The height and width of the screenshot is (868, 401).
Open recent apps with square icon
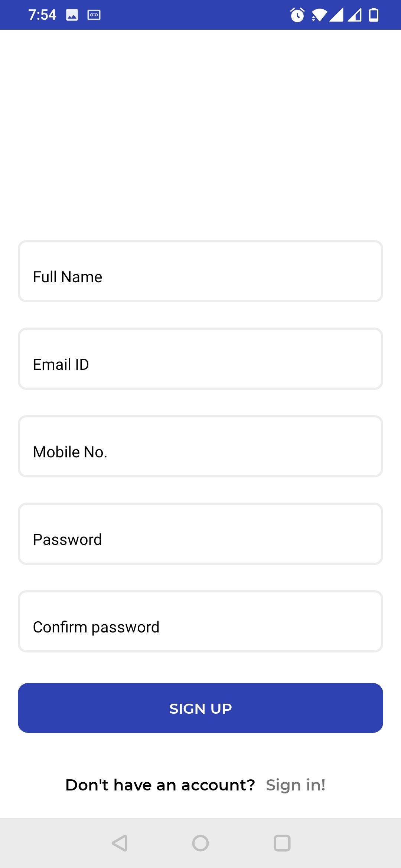coord(282,843)
